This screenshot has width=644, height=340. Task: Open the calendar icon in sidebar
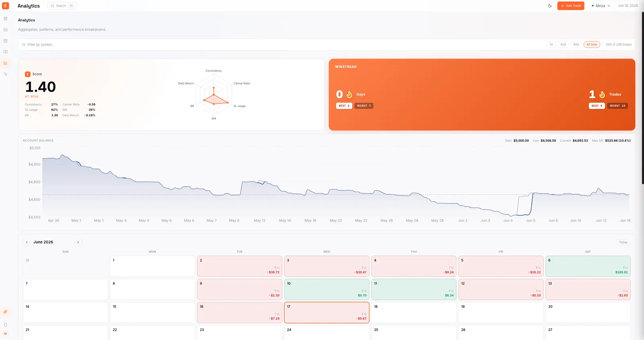point(6,41)
